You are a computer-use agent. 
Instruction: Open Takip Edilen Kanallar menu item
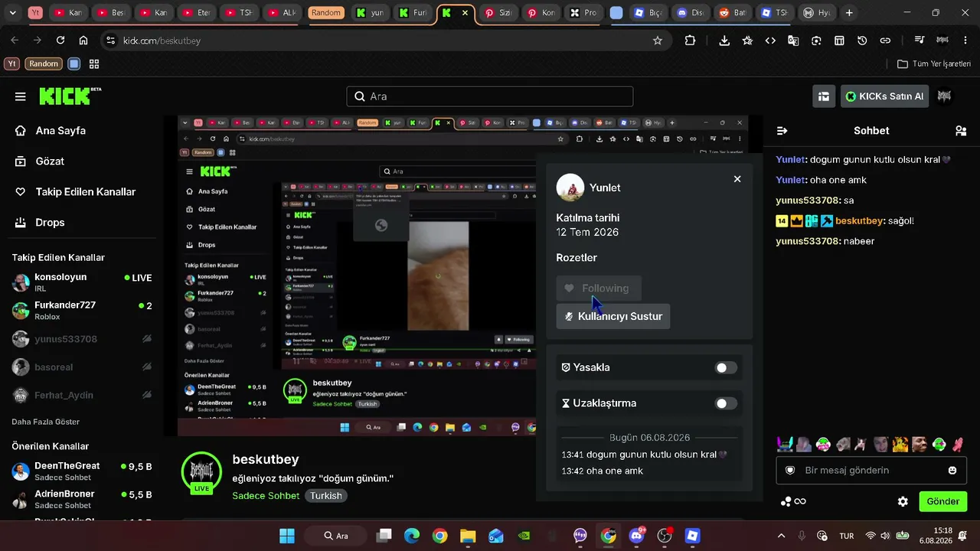coord(75,192)
